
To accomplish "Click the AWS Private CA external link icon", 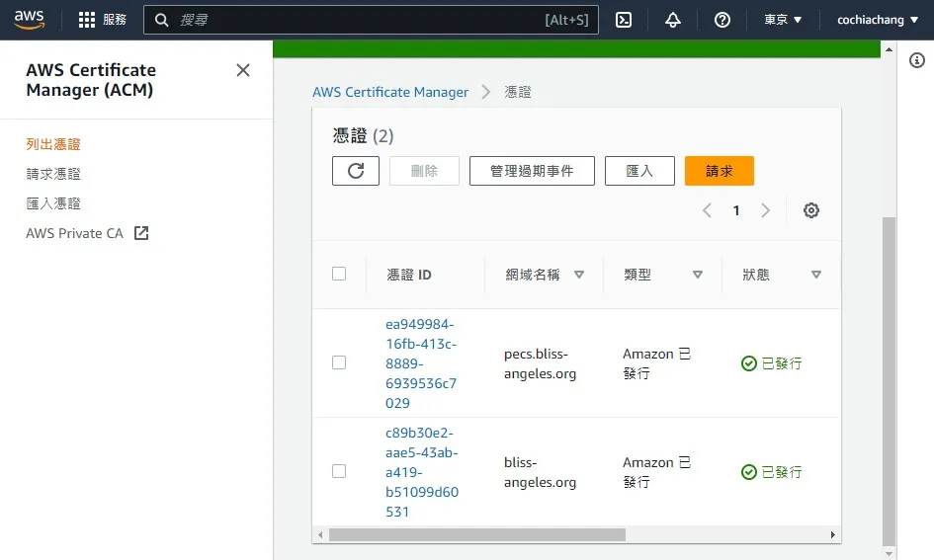I will coord(141,233).
